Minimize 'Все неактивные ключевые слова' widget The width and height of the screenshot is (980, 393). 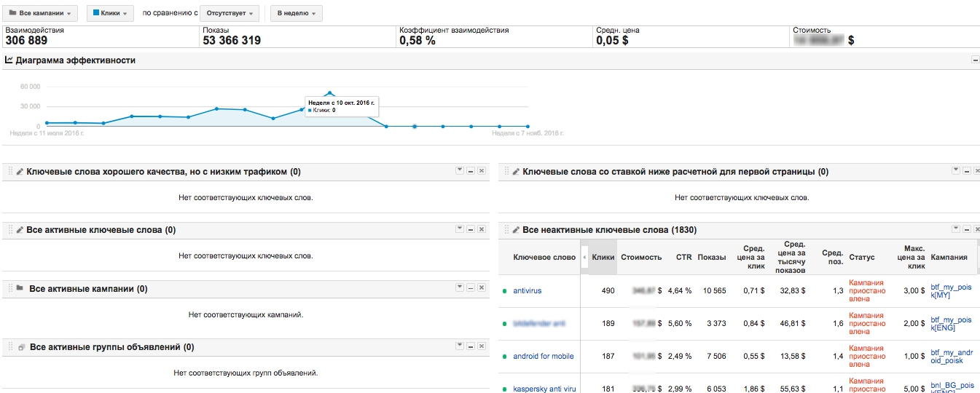click(968, 229)
